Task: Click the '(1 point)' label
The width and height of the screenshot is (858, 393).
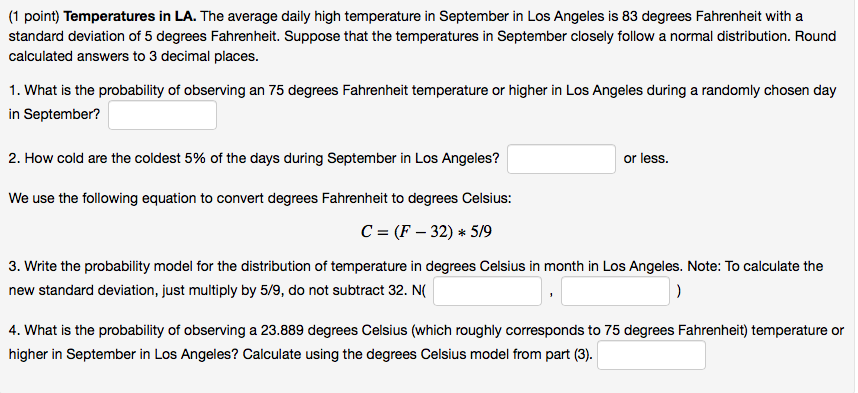Action: (x=34, y=16)
